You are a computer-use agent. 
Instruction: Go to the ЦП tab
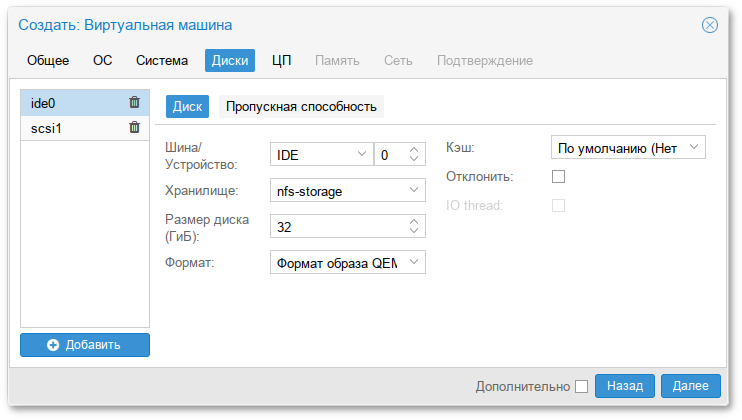282,61
